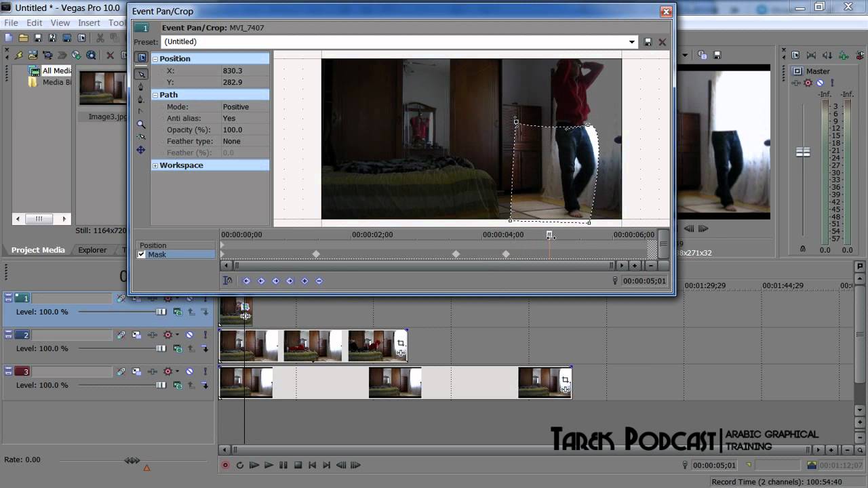Click Record in the main transport bar
This screenshot has height=488, width=868.
[225, 465]
